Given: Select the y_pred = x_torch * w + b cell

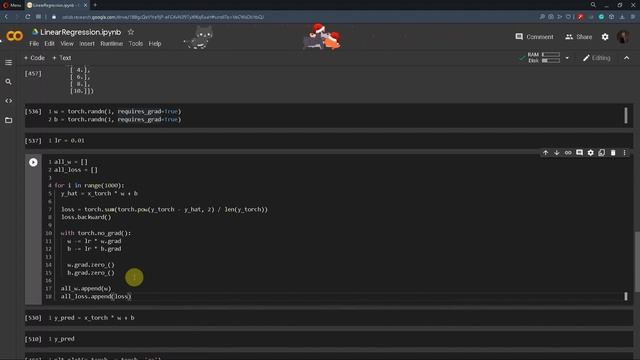Looking at the screenshot, I should 329,318.
